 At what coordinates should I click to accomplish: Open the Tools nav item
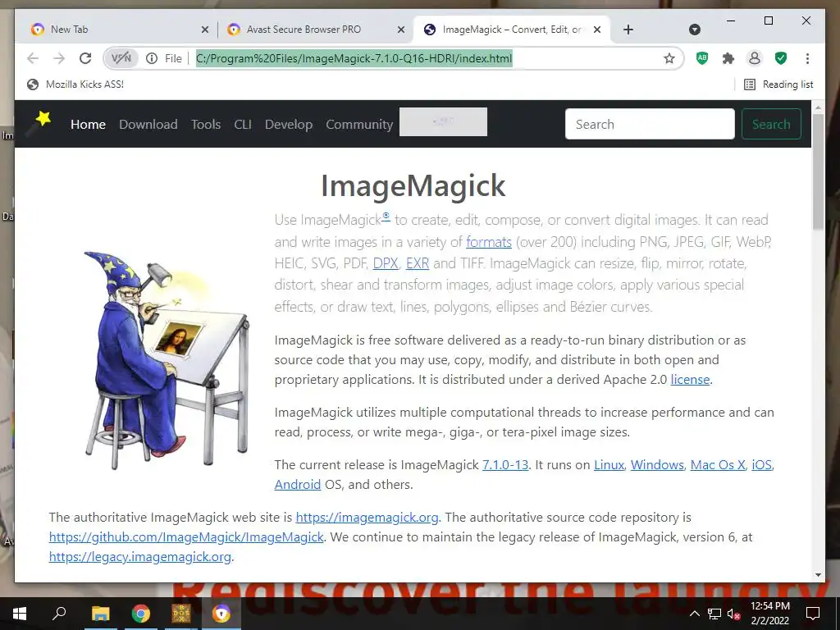tap(206, 125)
